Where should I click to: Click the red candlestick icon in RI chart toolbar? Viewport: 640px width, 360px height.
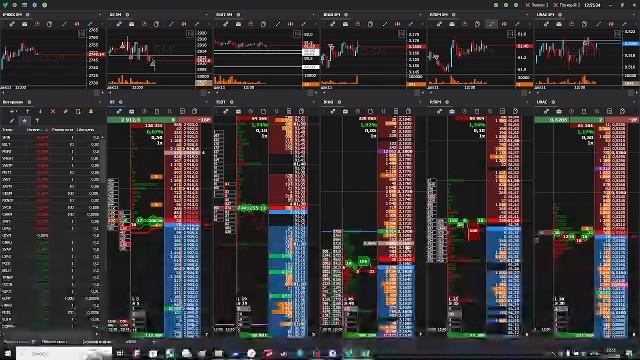pyautogui.click(x=184, y=24)
